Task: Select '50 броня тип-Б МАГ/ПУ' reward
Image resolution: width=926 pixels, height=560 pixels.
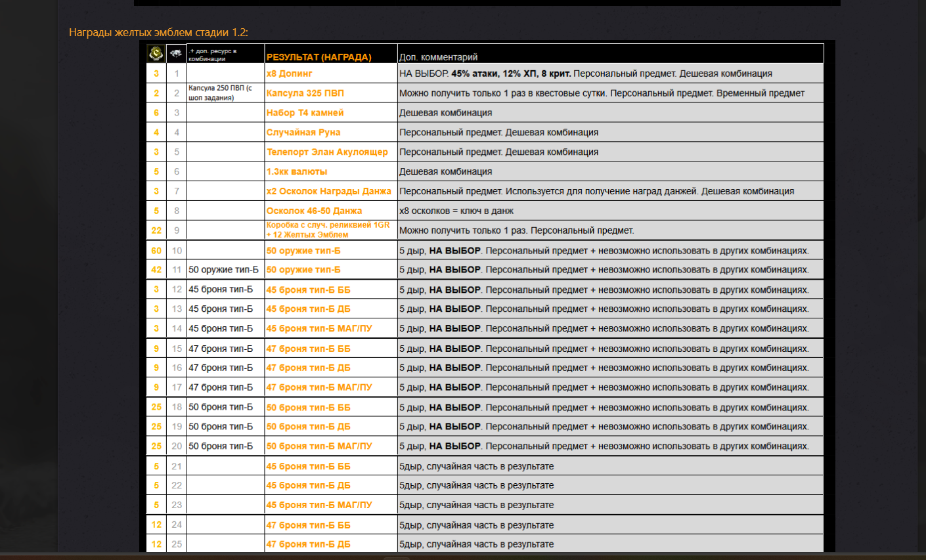Action: coord(319,446)
